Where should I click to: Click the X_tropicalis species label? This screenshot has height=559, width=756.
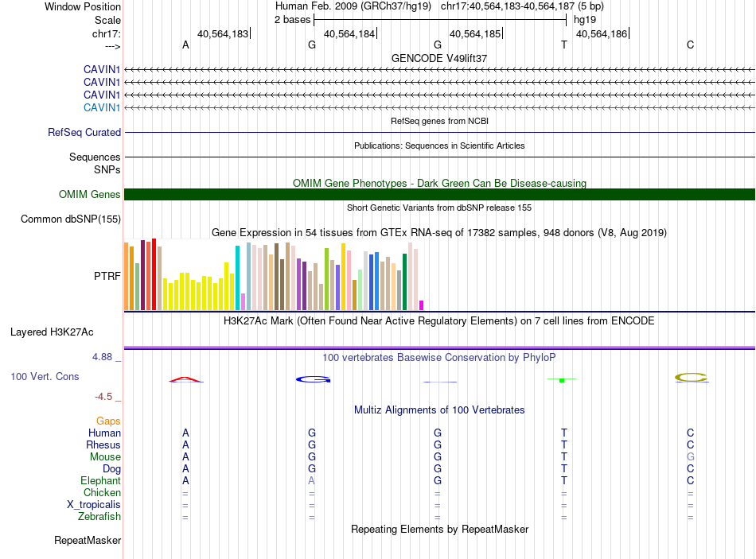(x=94, y=505)
